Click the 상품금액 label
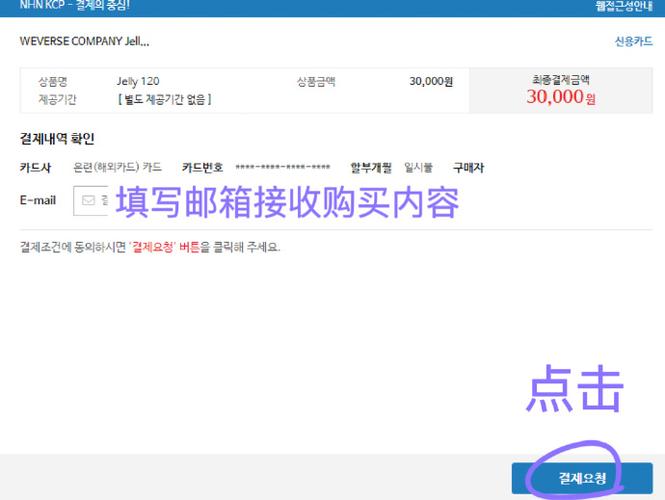This screenshot has width=665, height=500. pyautogui.click(x=316, y=81)
